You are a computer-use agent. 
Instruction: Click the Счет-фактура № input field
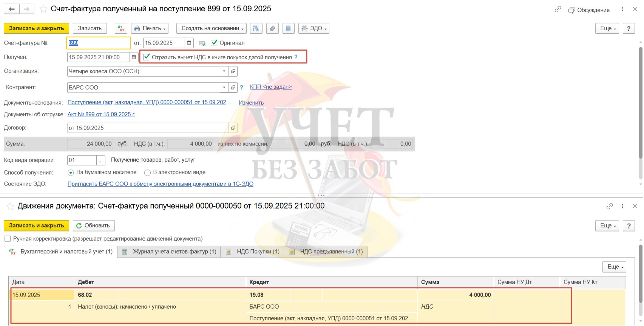(99, 43)
